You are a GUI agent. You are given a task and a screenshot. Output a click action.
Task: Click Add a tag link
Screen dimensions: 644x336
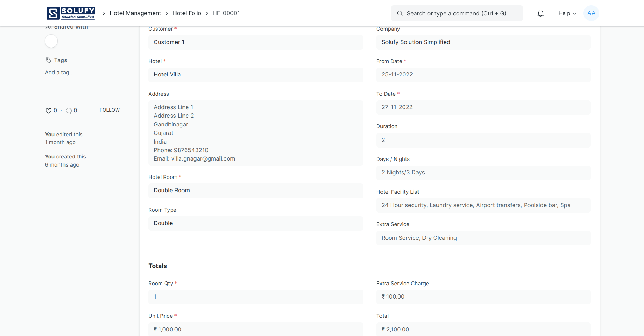coord(60,73)
